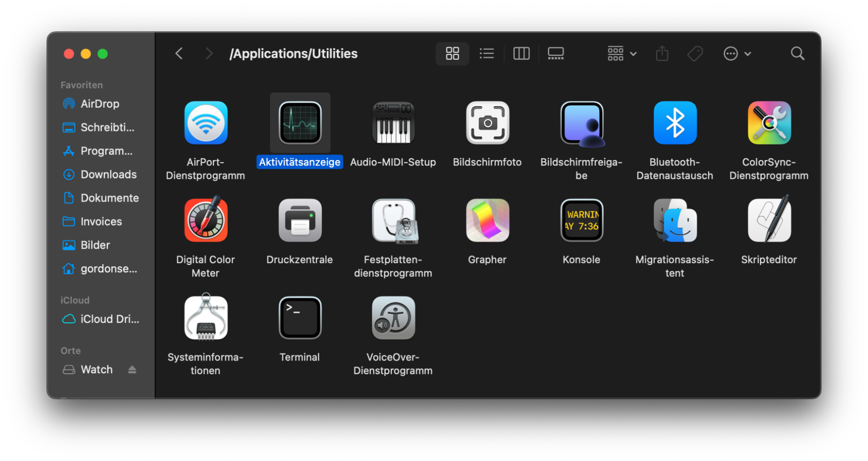Open the Migrationsassistent utility
Viewport: 868px width, 461px height.
[x=674, y=220]
